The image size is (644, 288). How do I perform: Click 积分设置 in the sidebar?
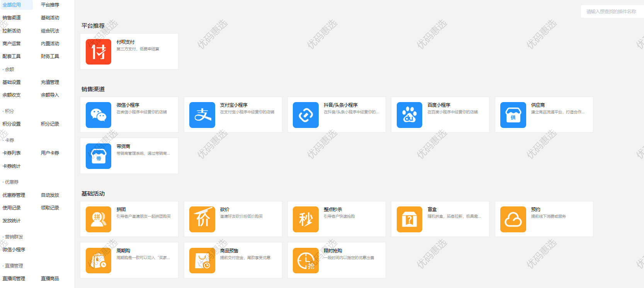(x=12, y=124)
